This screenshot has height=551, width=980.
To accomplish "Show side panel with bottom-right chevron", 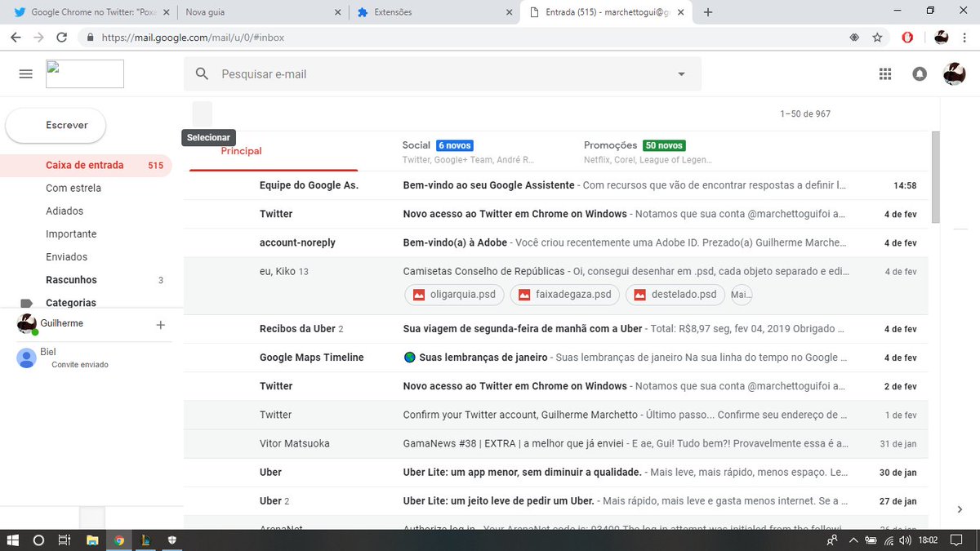I will pos(960,509).
